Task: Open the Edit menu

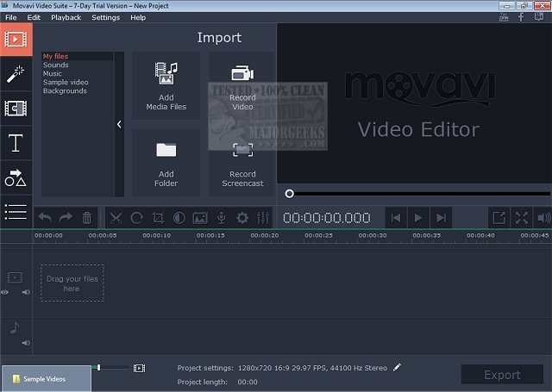Action: pyautogui.click(x=34, y=17)
